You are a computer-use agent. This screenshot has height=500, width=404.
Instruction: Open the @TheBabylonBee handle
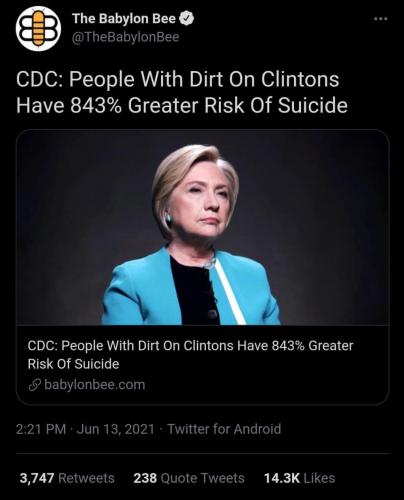pos(126,37)
